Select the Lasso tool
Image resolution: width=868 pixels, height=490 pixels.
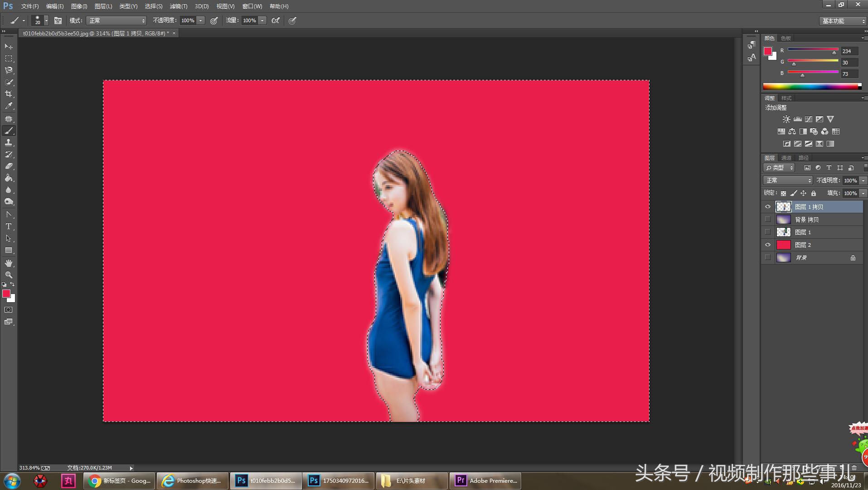[x=9, y=70]
